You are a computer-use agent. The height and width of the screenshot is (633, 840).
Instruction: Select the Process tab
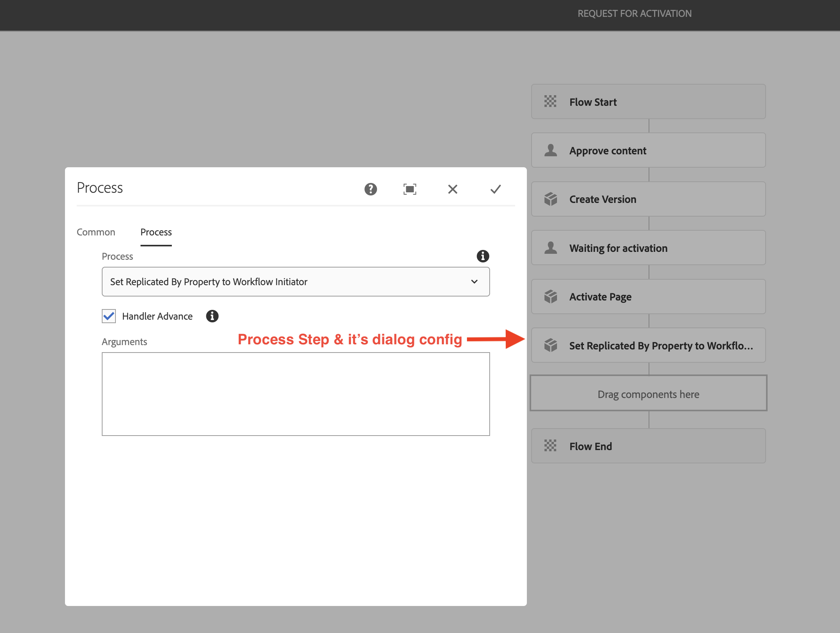pos(156,232)
